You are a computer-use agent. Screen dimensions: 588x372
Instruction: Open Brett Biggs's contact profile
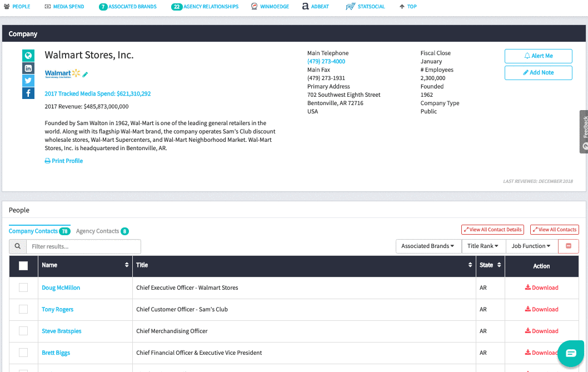56,353
